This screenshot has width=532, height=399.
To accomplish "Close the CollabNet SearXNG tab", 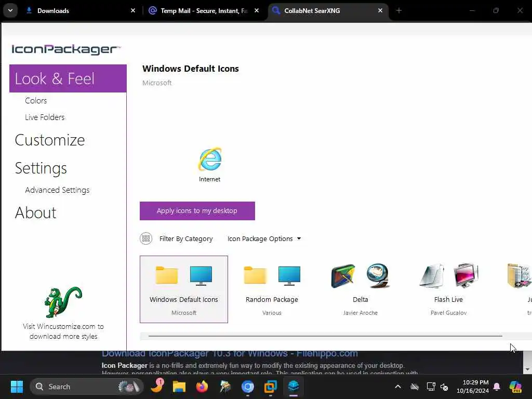I will [x=380, y=10].
